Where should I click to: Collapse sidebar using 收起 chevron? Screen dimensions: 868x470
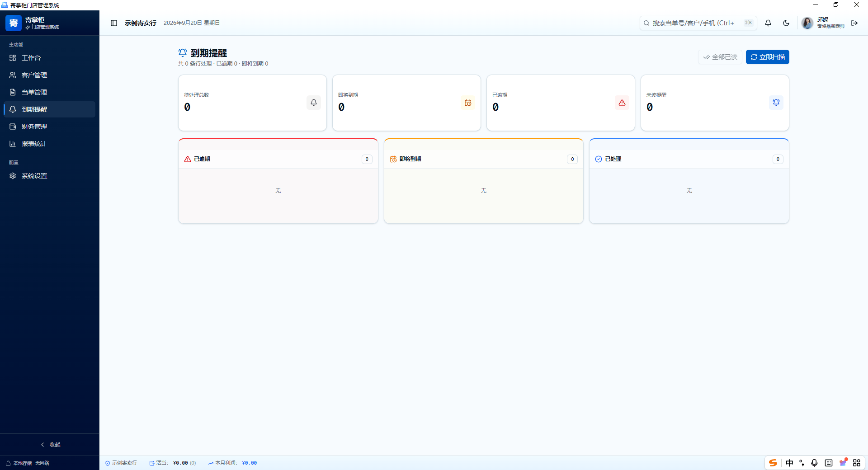[x=50, y=445]
